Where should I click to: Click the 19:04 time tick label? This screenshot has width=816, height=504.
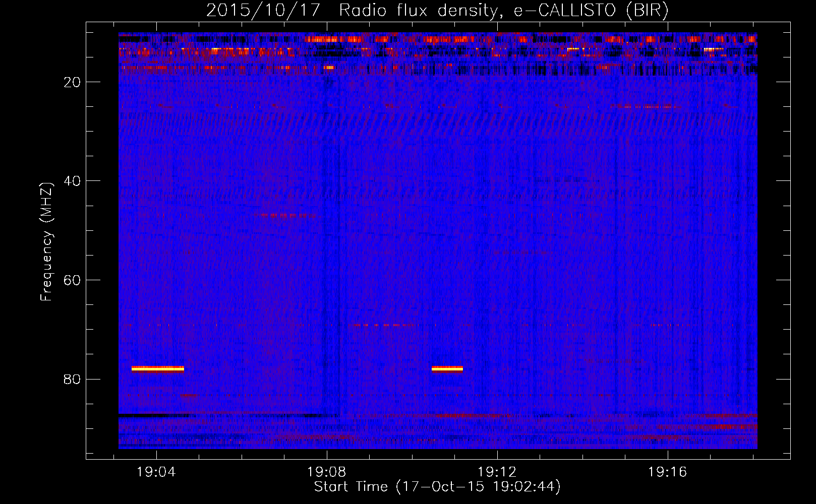pyautogui.click(x=156, y=472)
